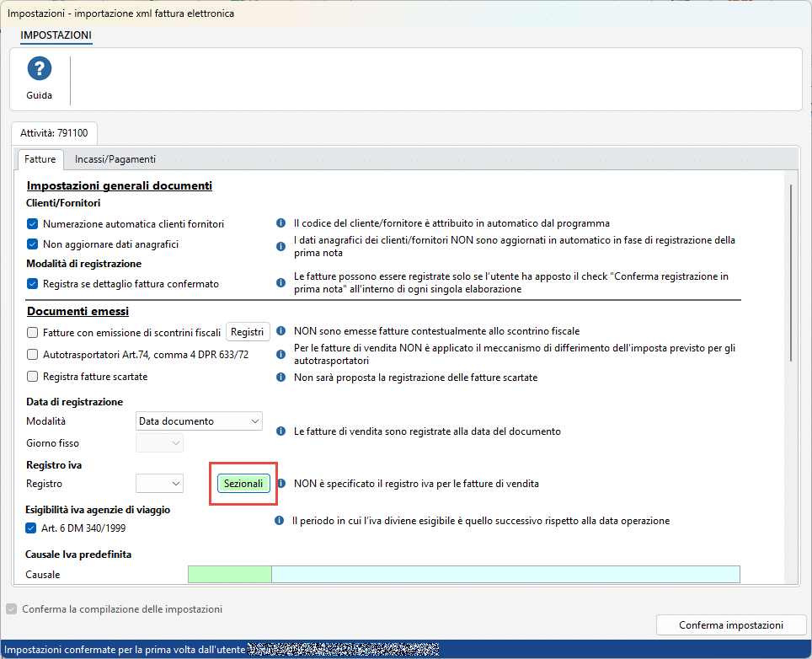This screenshot has height=659, width=812.
Task: Click info icon beside scontrino fiscale description
Action: pyautogui.click(x=280, y=330)
